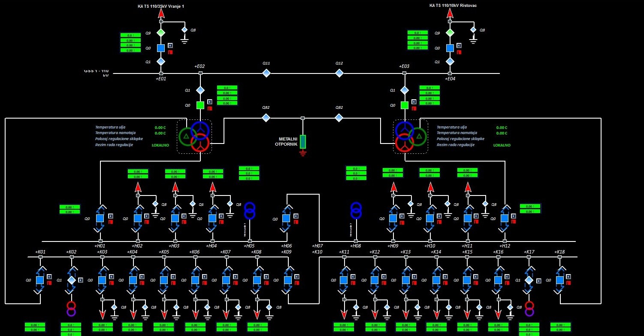Viewport: 644px width, 336px height.
Task: Click Q8 earthing switch on Ristovac feeder
Action: click(x=473, y=30)
